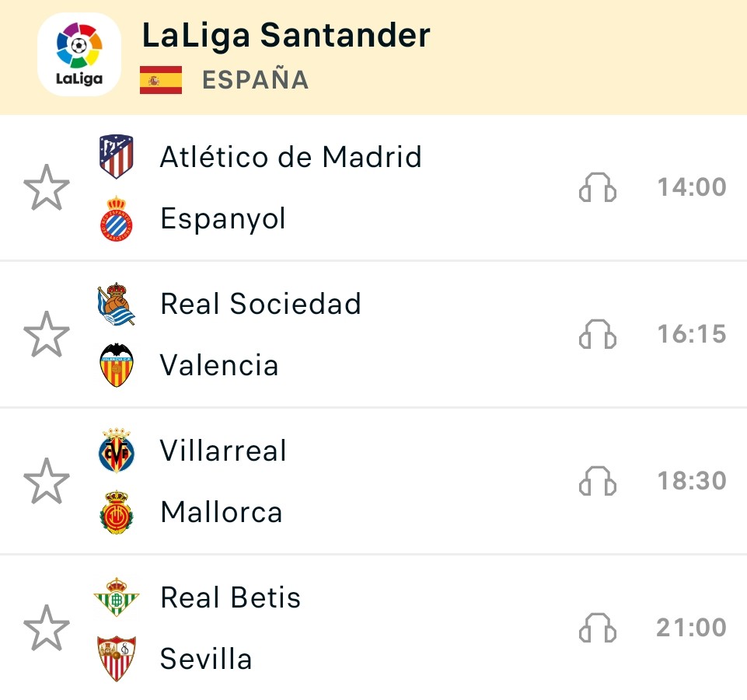Tap the Valencia bat crest
This screenshot has width=747, height=700.
point(117,365)
